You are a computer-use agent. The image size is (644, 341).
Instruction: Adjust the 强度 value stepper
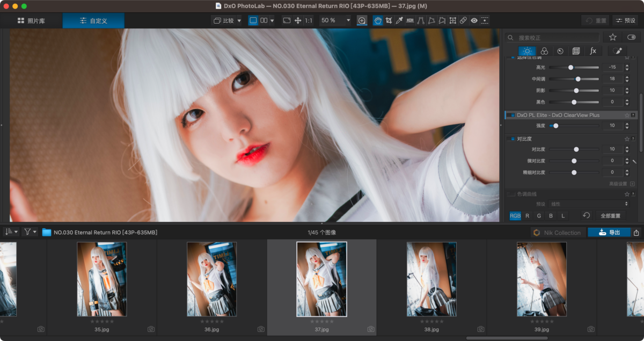627,126
